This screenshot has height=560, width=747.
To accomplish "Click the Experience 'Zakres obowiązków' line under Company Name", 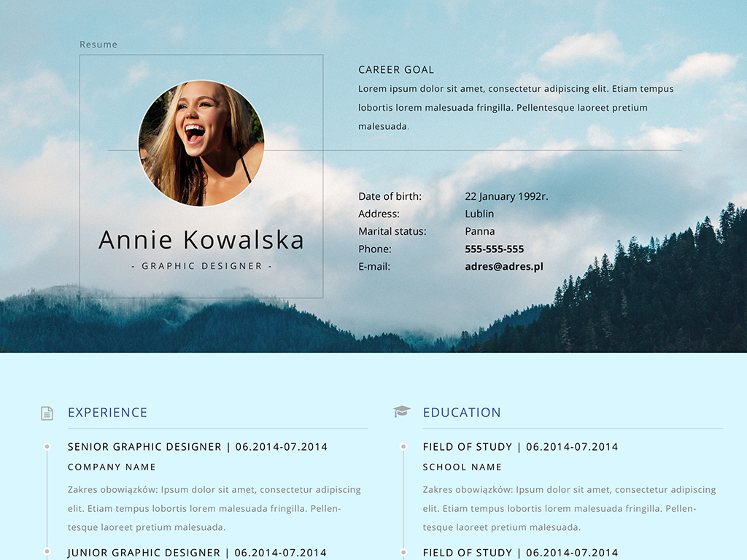I will click(214, 489).
